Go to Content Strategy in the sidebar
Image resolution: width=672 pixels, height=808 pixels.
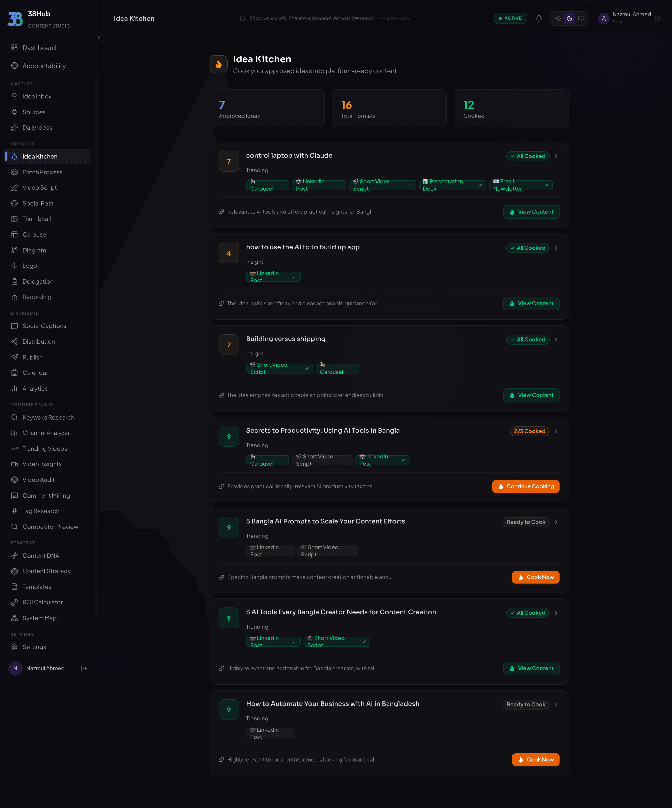click(x=47, y=571)
